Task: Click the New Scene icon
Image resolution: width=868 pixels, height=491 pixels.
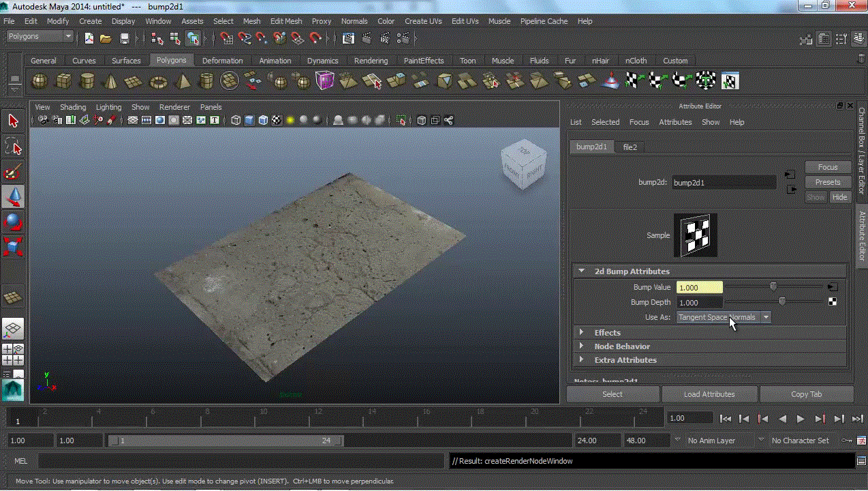Action: tap(89, 38)
